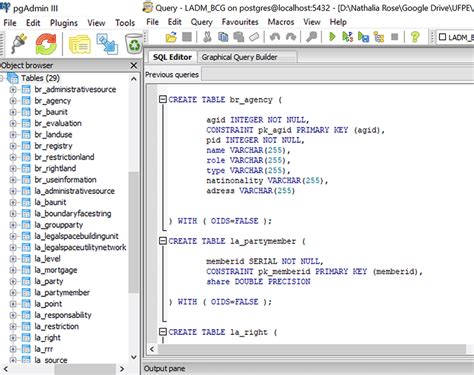The image size is (474, 375).
Task: Expand the br_administrativesource tree node
Action: [x=13, y=90]
